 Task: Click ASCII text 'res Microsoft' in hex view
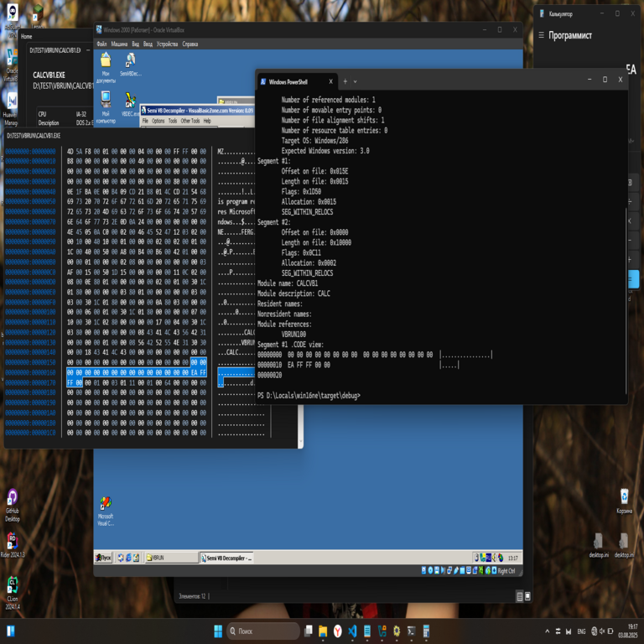point(236,211)
